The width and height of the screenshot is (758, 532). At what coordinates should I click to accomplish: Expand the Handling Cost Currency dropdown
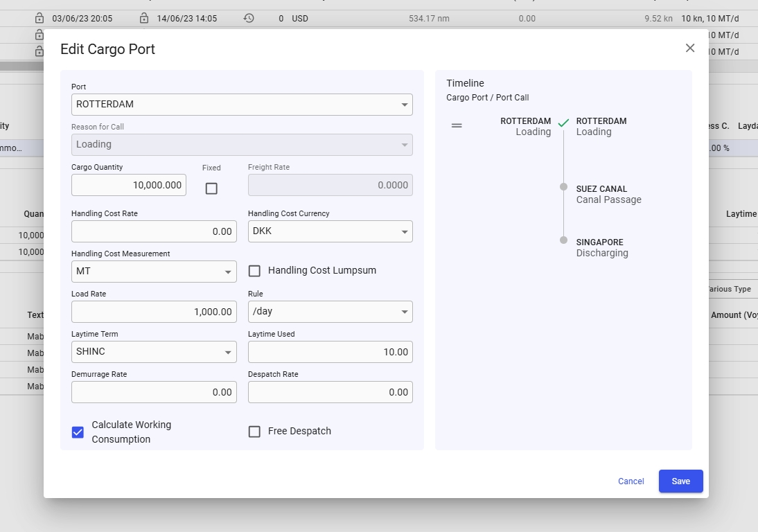(x=330, y=231)
